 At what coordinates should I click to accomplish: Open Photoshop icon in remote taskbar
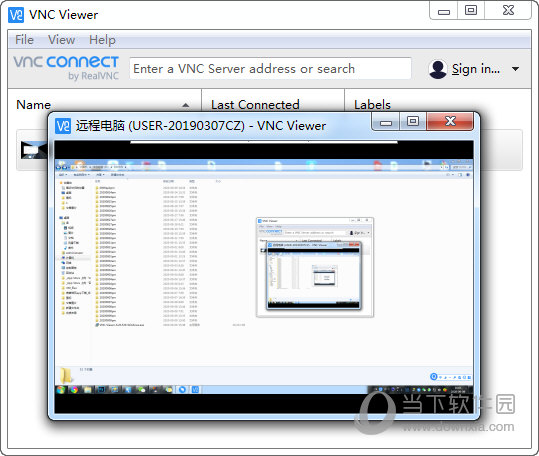click(x=102, y=390)
